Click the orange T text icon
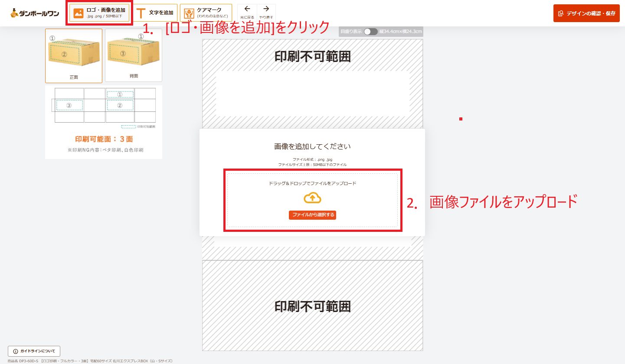 [141, 13]
